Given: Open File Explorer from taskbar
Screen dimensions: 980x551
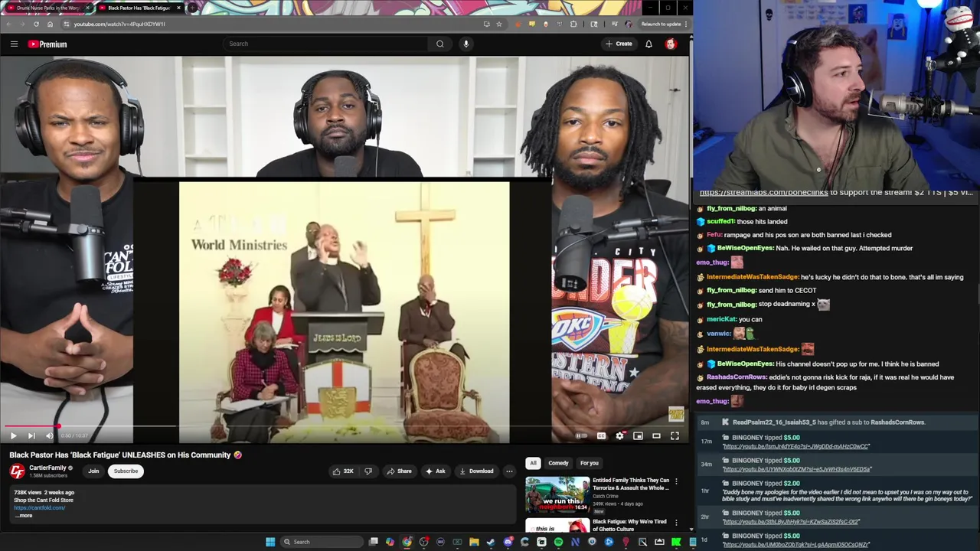Looking at the screenshot, I should (474, 542).
